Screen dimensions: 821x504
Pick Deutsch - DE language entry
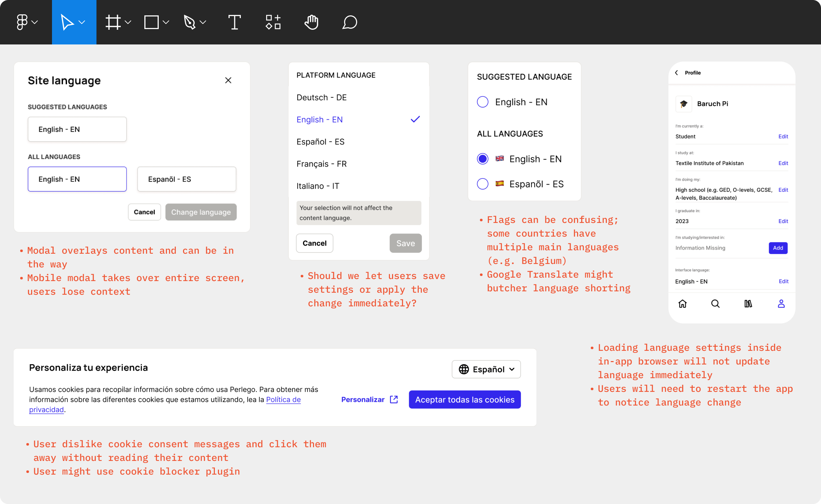pos(322,97)
